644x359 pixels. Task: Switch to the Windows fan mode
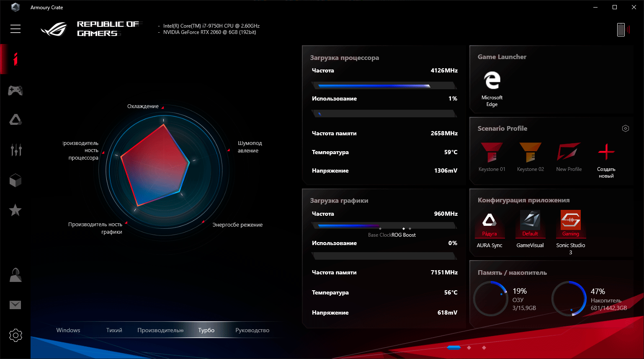(68, 330)
